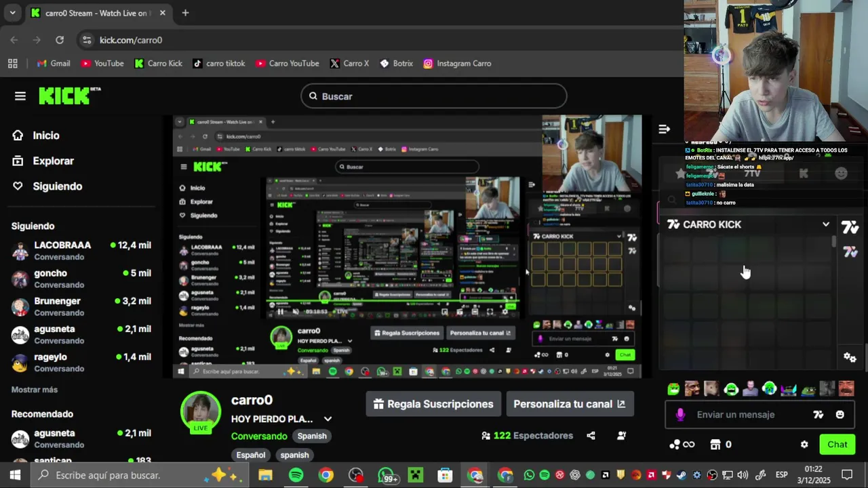Open emote menu settings gears
This screenshot has width=868, height=488.
click(850, 357)
